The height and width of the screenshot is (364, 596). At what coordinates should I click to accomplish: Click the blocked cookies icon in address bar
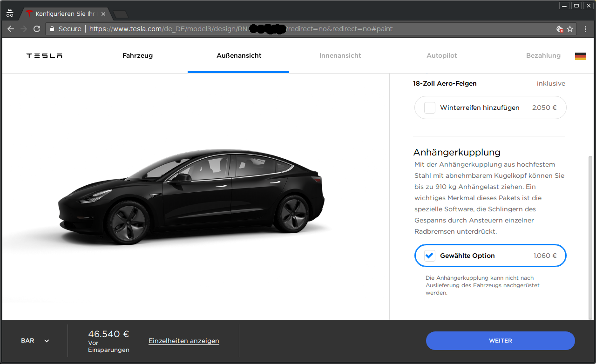pos(560,29)
